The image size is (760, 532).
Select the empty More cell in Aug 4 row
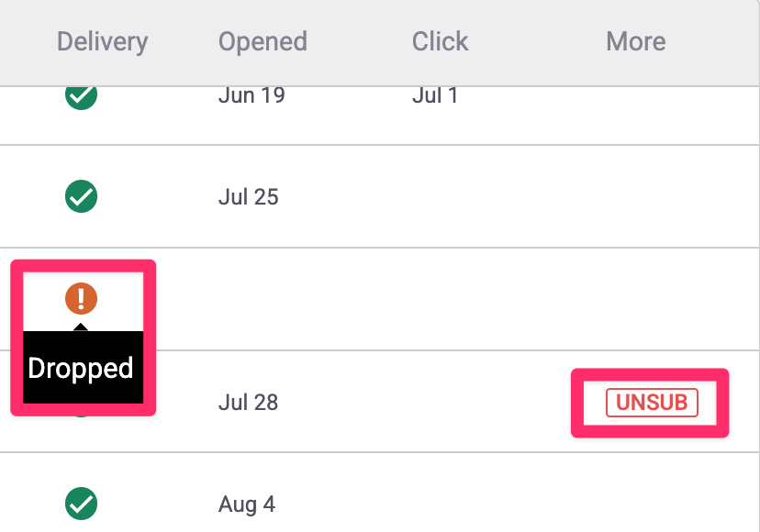635,504
